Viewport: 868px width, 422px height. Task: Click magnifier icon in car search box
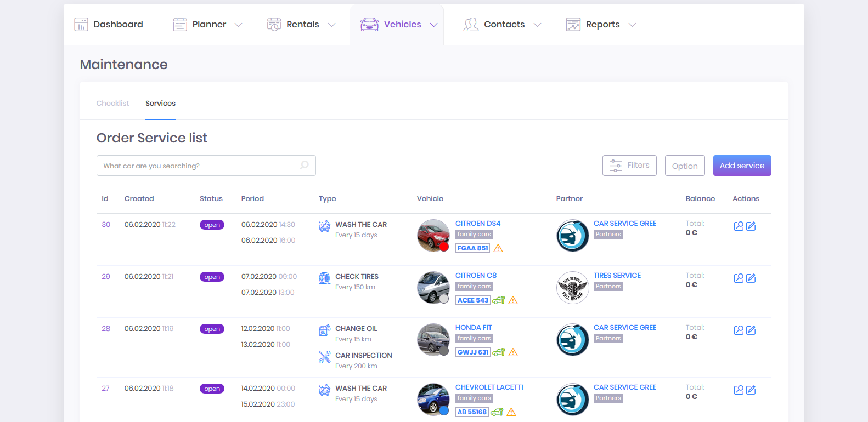pos(305,165)
